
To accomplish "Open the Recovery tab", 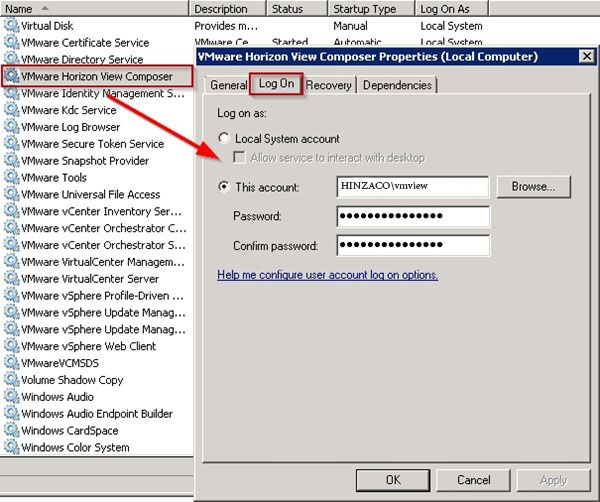I will pyautogui.click(x=328, y=86).
